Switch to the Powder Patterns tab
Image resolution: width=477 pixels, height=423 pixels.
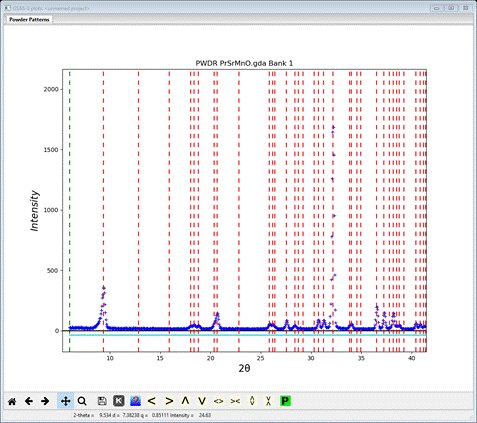pos(29,20)
